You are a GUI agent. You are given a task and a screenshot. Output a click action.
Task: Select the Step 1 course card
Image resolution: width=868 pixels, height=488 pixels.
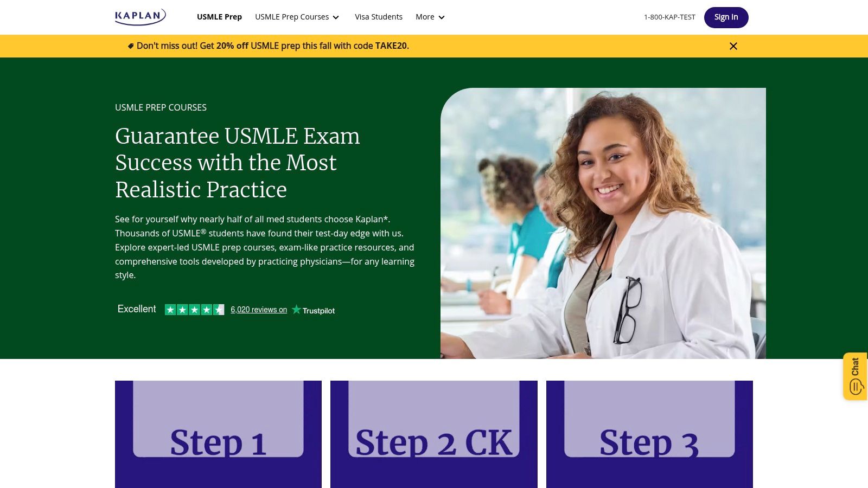pos(218,434)
